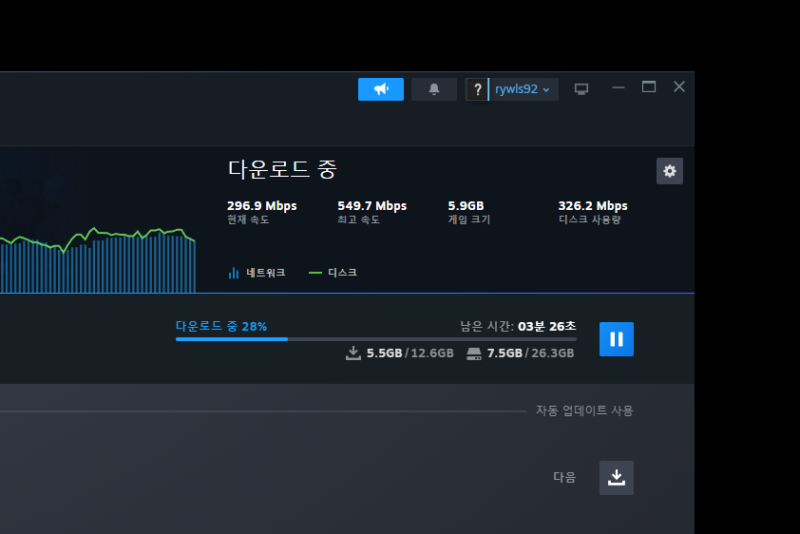Screen dimensions: 800x534
Task: Click the 다음 label
Action: tap(564, 477)
